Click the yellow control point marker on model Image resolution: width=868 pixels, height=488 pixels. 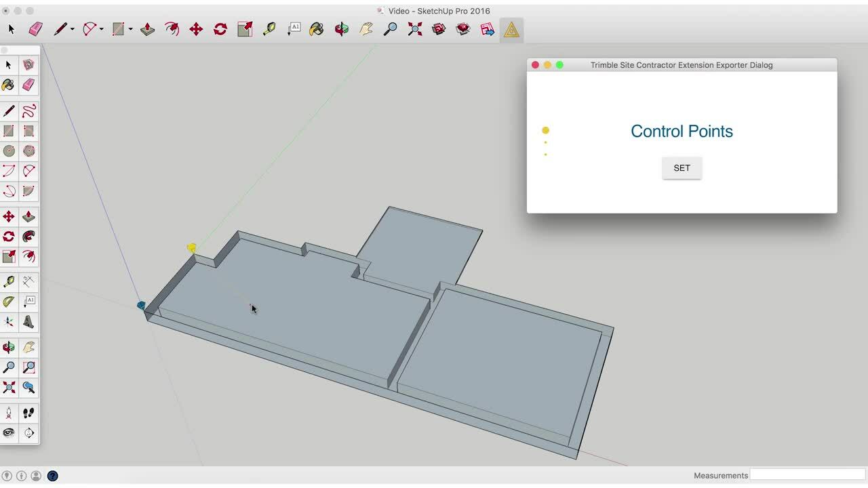tap(191, 248)
